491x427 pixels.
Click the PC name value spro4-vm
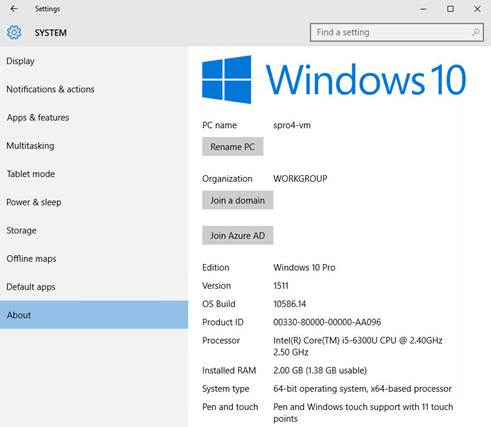point(292,125)
